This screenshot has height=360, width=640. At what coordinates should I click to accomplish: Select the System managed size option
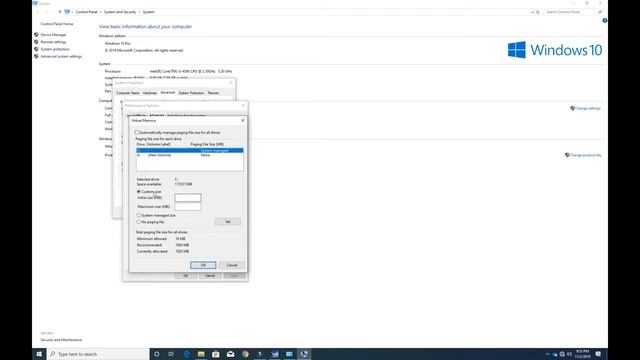(x=139, y=215)
